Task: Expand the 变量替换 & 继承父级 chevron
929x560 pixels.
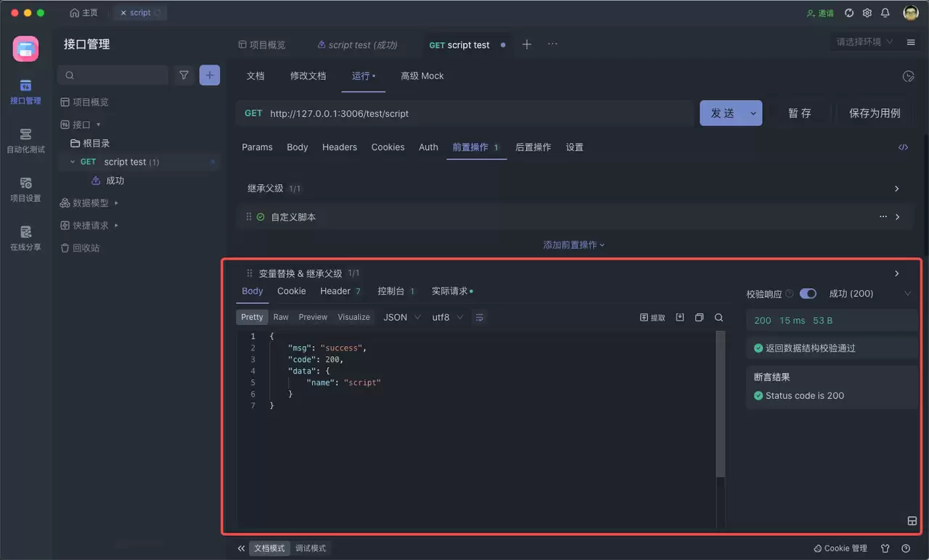Action: (897, 273)
